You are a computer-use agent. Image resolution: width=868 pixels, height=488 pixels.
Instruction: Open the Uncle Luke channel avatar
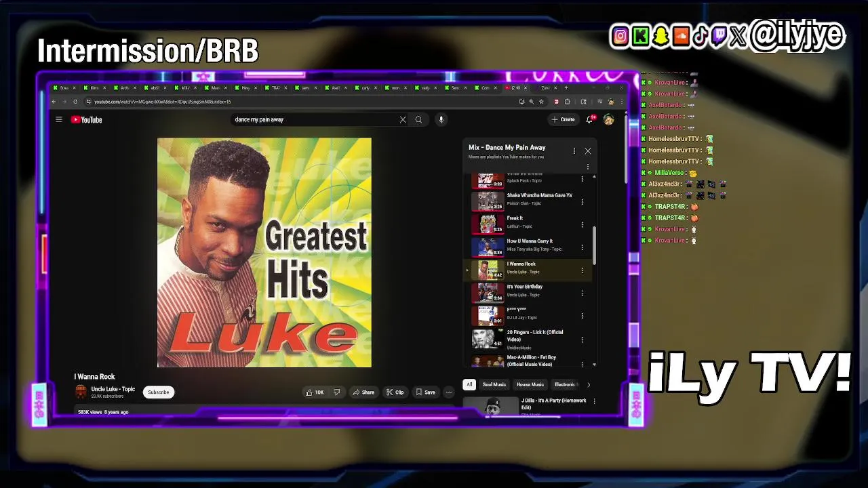(81, 392)
